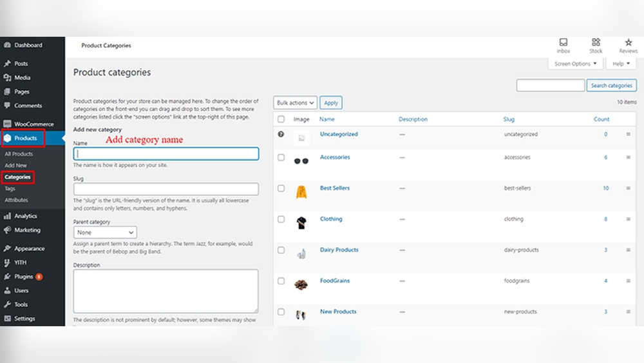The image size is (644, 363).
Task: Open the Dairy Products category link
Action: pos(339,250)
